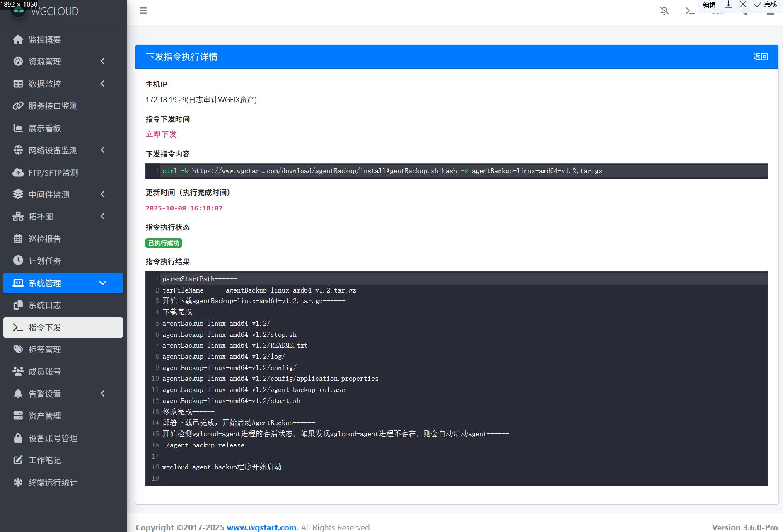The width and height of the screenshot is (783, 532).
Task: Click 编辑 in the screenshot toolbar
Action: (x=709, y=5)
